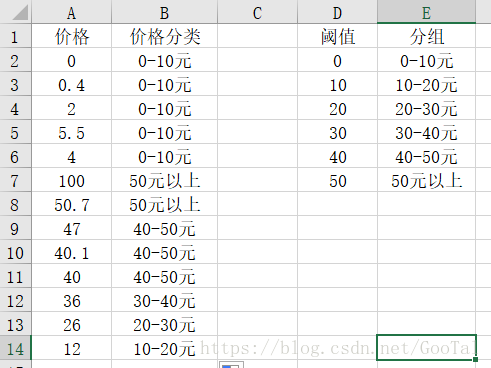
Task: Select price cell with value 4
Action: (x=71, y=156)
